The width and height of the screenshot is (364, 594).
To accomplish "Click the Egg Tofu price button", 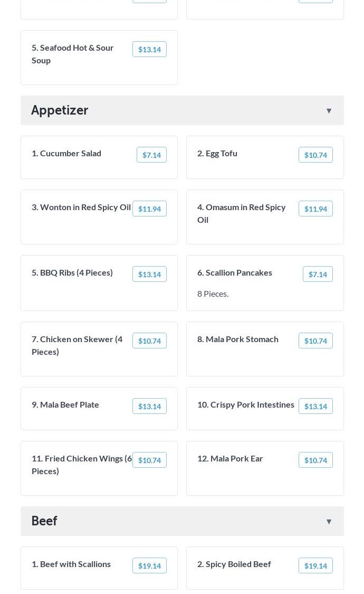I will [315, 155].
